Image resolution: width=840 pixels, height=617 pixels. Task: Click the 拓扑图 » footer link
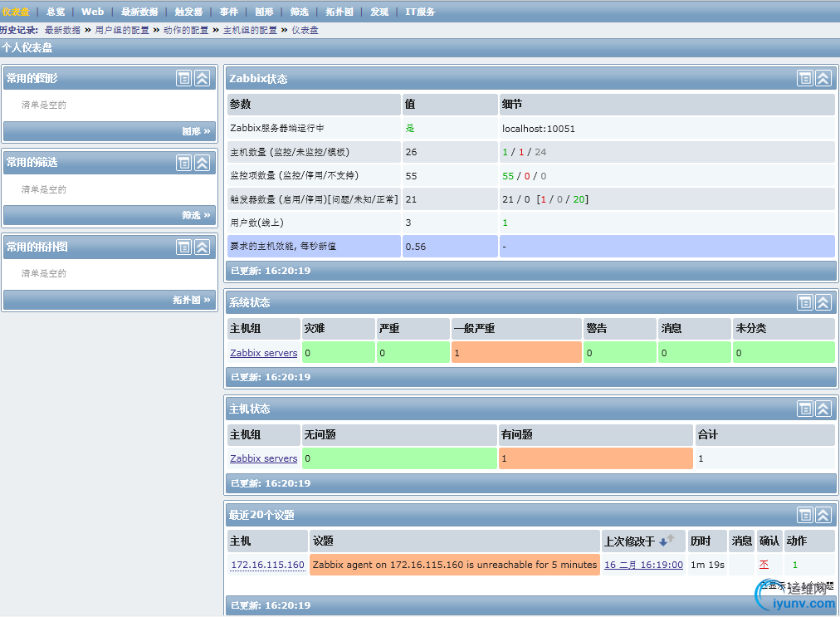point(191,300)
